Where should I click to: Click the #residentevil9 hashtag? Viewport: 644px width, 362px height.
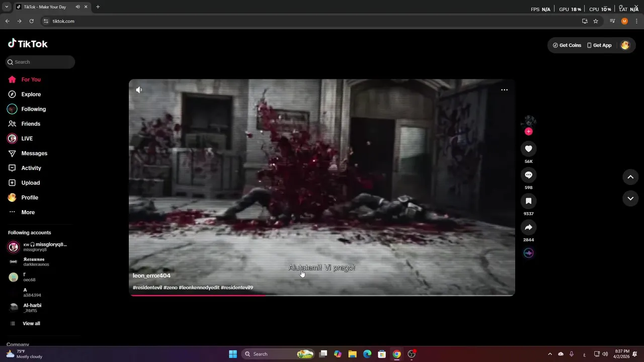(x=237, y=288)
